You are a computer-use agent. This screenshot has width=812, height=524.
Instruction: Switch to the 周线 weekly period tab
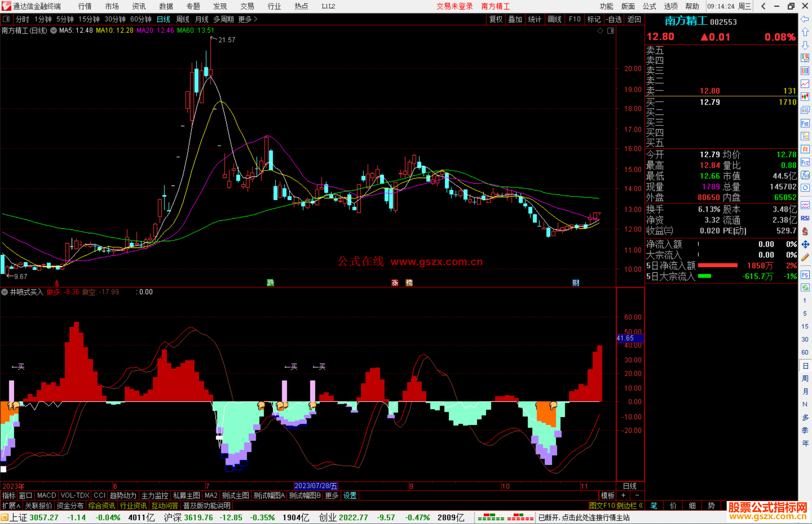tap(183, 19)
